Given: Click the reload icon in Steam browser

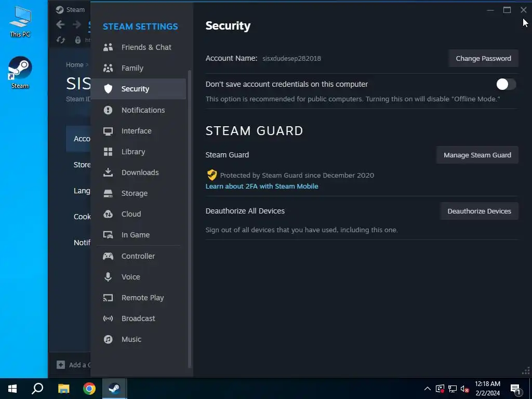Looking at the screenshot, I should coord(61,40).
